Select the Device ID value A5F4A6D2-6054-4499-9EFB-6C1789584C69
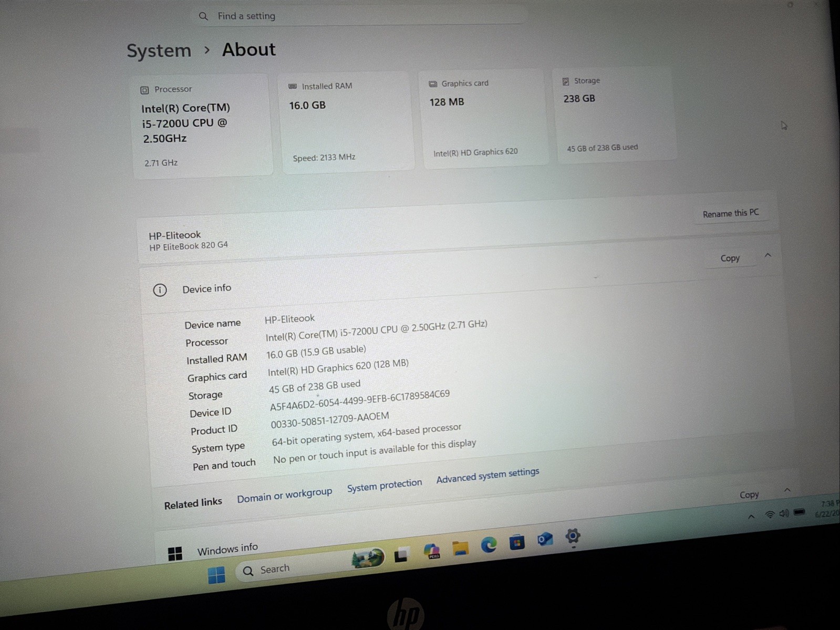The height and width of the screenshot is (630, 840). 360,400
